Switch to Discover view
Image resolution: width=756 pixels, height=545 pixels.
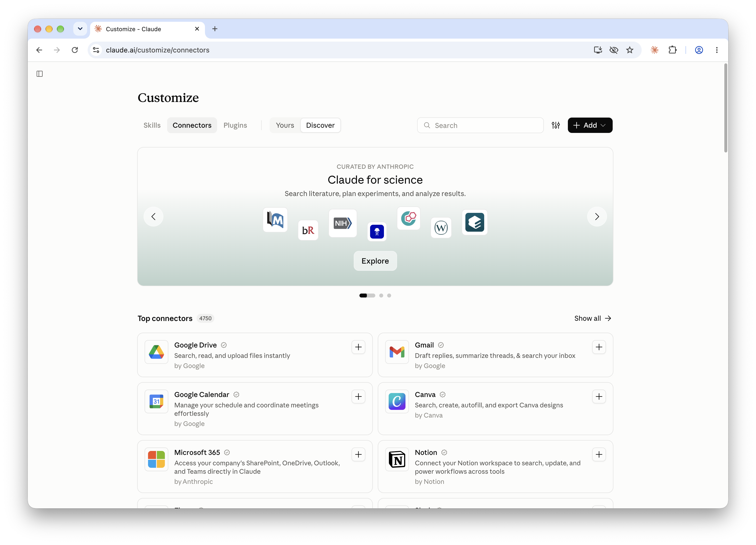pos(320,125)
